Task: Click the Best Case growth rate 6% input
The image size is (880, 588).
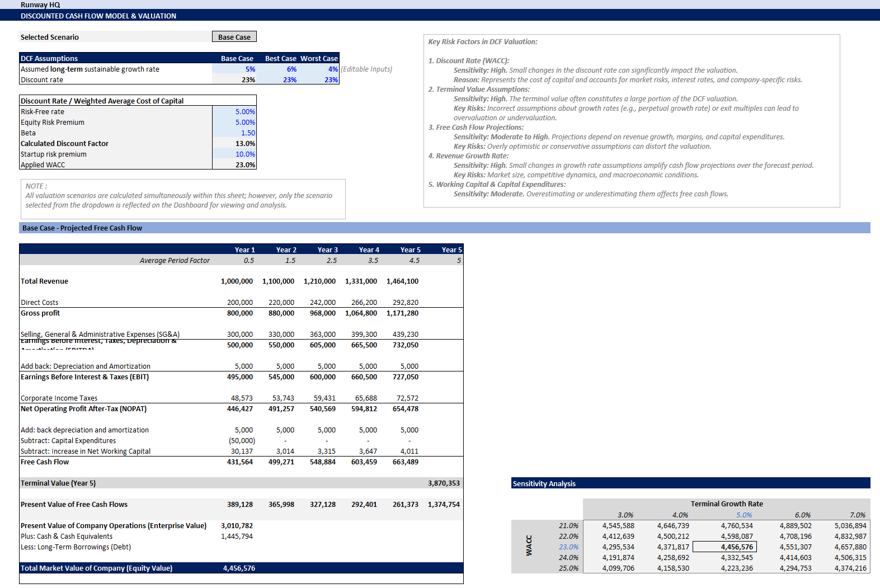Action: point(277,69)
